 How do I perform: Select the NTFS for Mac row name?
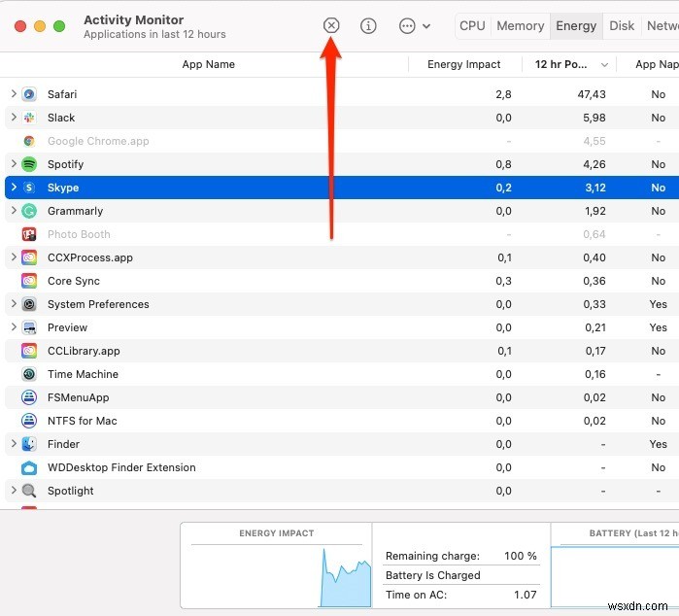(x=83, y=421)
